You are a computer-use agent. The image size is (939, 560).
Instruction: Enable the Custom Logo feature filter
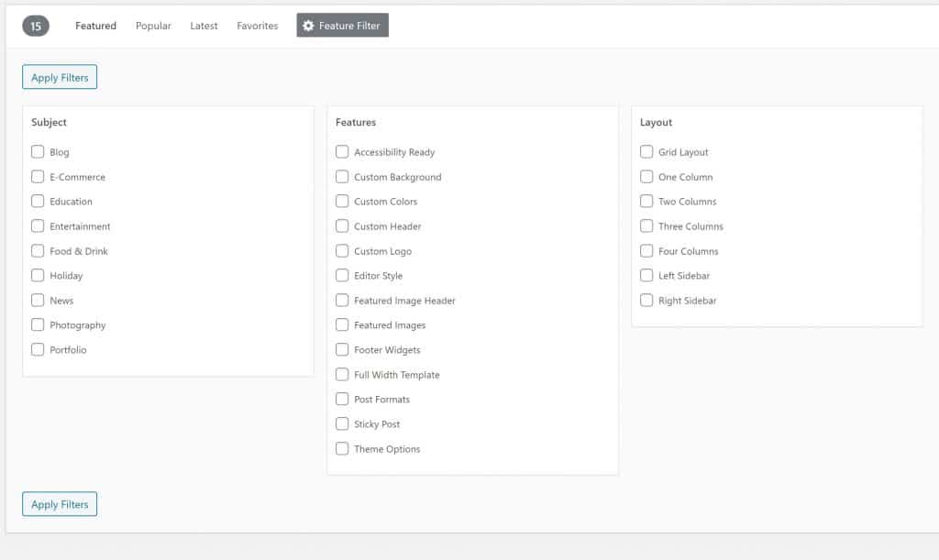coord(342,251)
